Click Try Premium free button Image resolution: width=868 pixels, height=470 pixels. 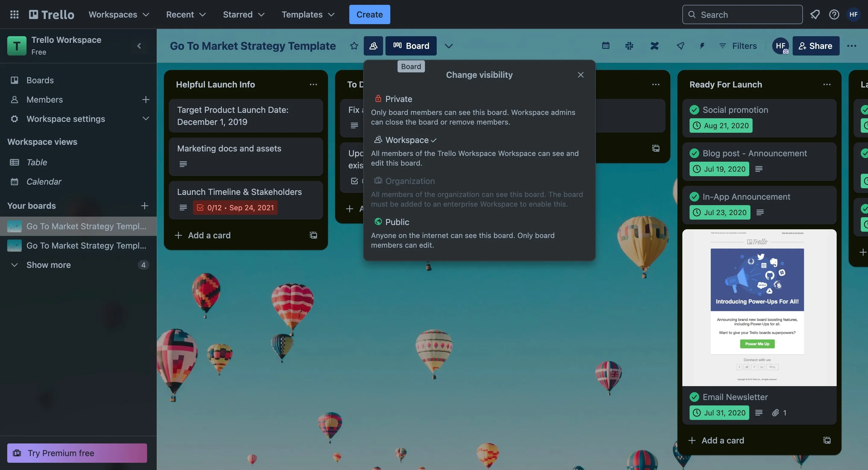(77, 453)
